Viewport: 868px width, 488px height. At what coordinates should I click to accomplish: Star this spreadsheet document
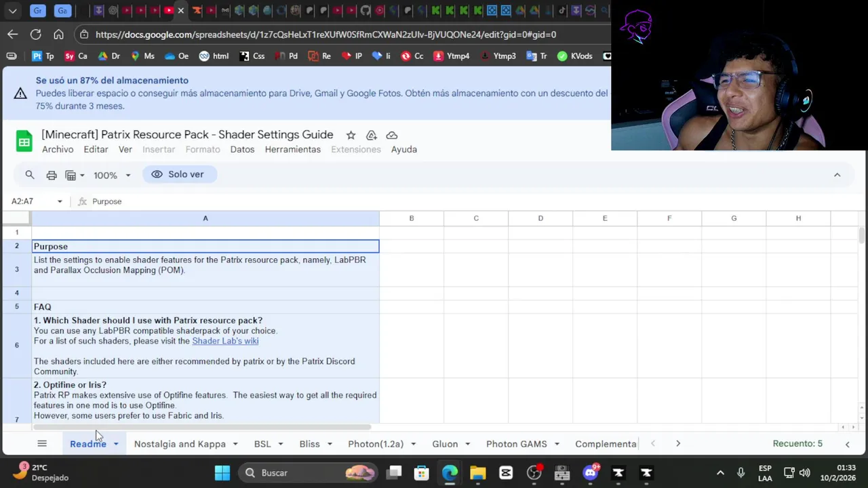[351, 135]
